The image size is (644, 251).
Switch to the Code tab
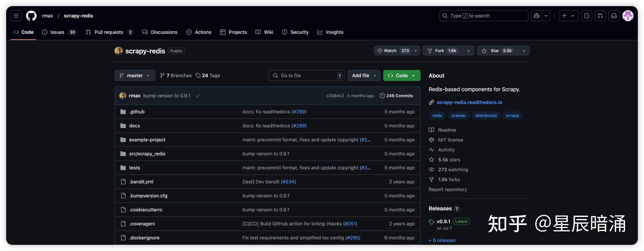[24, 32]
